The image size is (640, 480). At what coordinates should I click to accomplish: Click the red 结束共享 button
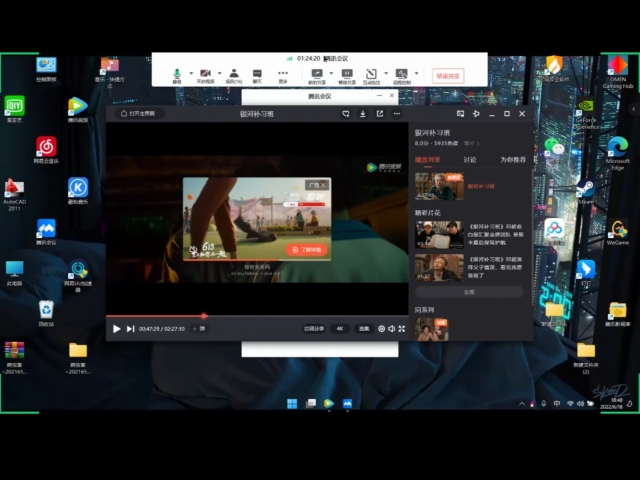448,75
